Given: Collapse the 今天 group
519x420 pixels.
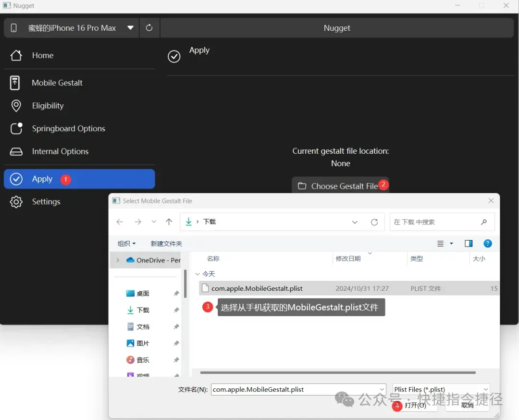Looking at the screenshot, I should tap(198, 274).
